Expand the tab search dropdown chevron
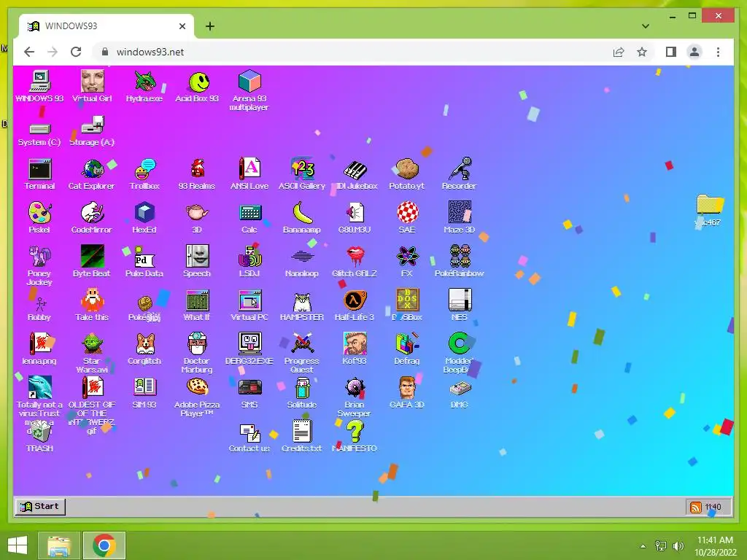 pyautogui.click(x=646, y=26)
